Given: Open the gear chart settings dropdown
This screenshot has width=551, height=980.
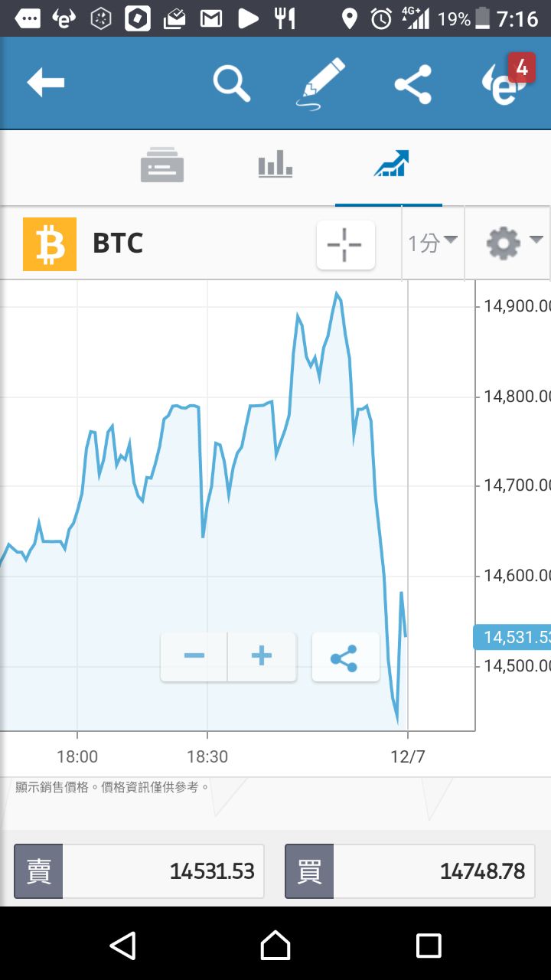Looking at the screenshot, I should point(514,243).
